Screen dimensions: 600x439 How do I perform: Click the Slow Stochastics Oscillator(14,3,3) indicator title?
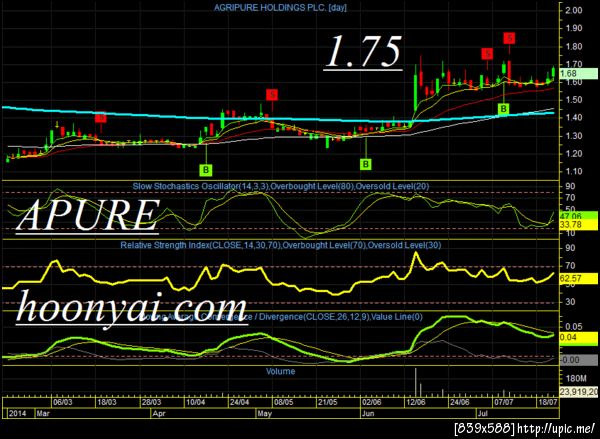[281, 186]
